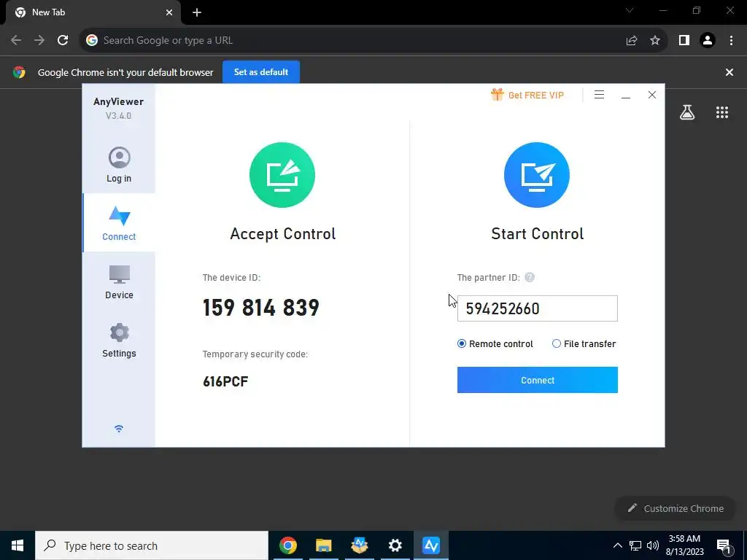Click the help icon next to partner ID
This screenshot has height=560, width=747.
[x=530, y=277]
